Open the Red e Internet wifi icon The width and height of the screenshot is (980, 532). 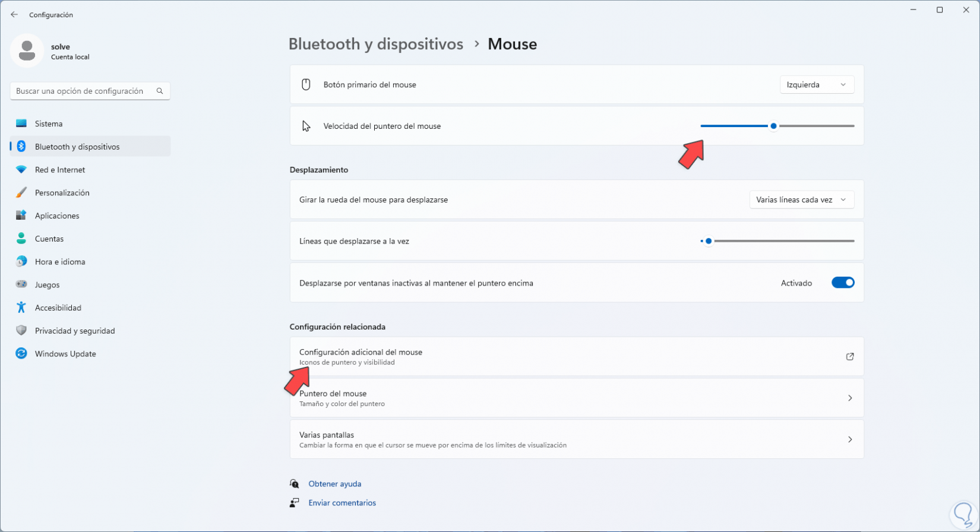tap(21, 170)
